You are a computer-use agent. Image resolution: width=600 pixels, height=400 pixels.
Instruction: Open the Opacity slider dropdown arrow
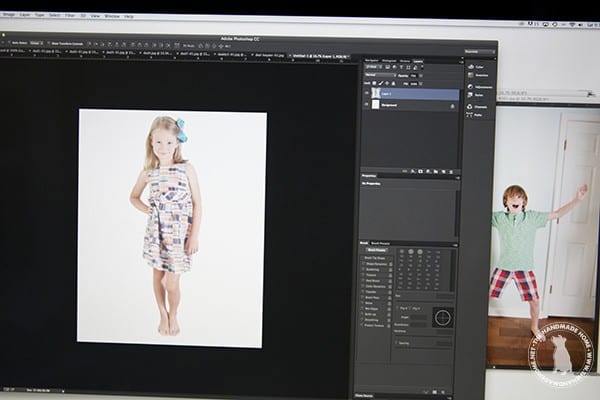pos(421,76)
